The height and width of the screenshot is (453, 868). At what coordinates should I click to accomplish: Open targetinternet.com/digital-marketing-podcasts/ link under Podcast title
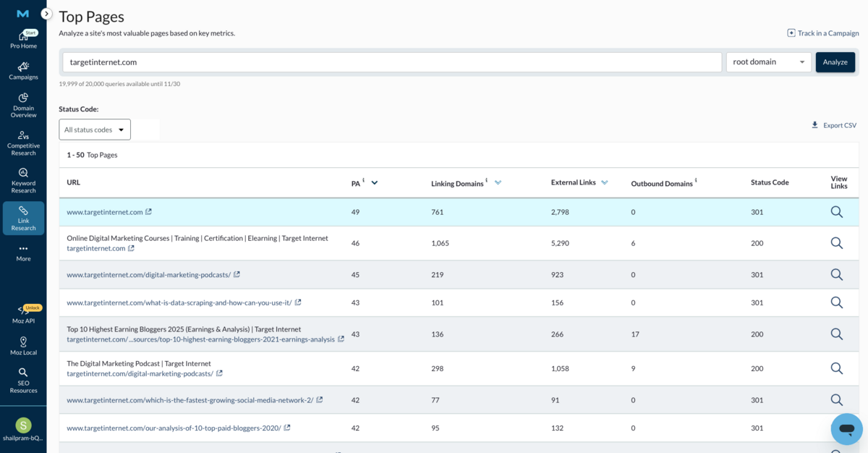coord(140,374)
